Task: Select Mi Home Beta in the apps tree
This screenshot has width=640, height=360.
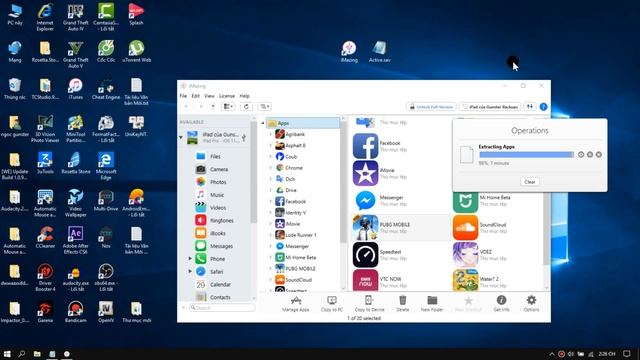Action: click(300, 257)
